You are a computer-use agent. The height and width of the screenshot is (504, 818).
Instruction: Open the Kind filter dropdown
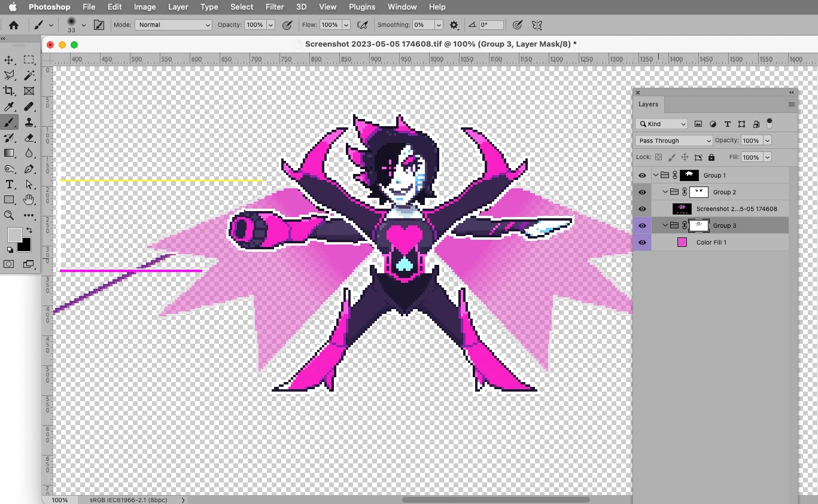pos(662,124)
